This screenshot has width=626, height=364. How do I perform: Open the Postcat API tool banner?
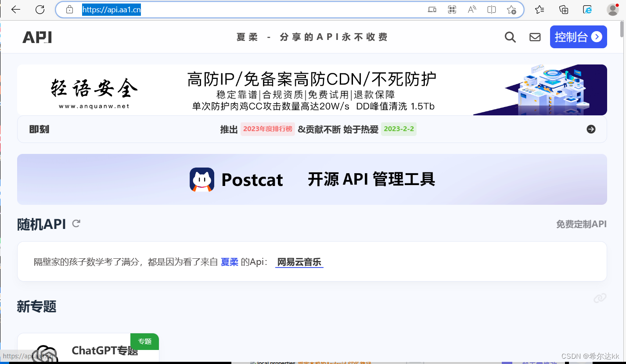pos(312,179)
